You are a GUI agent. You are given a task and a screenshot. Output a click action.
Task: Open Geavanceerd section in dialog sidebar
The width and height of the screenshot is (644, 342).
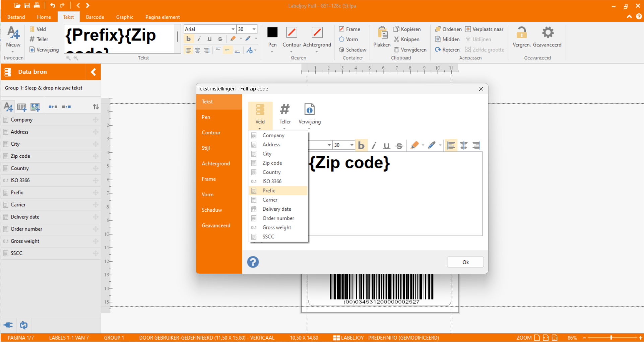pos(219,225)
